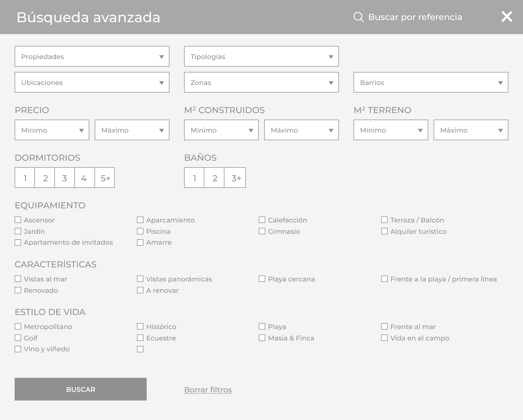Screen dimensions: 523x420
Task: Check the Ascensor option
Action: point(18,220)
